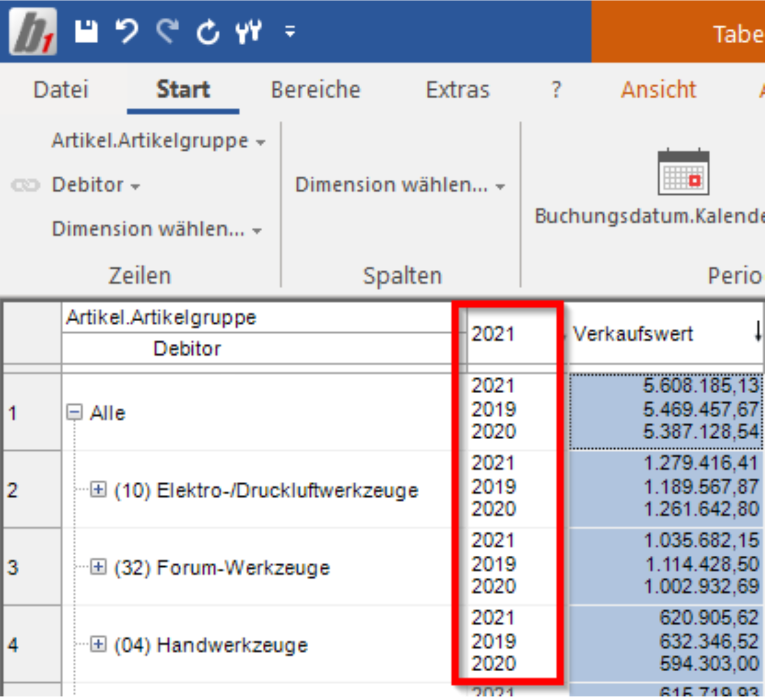
Task: Click the value 620.905,62 for Handwerkzeuge
Action: point(709,618)
